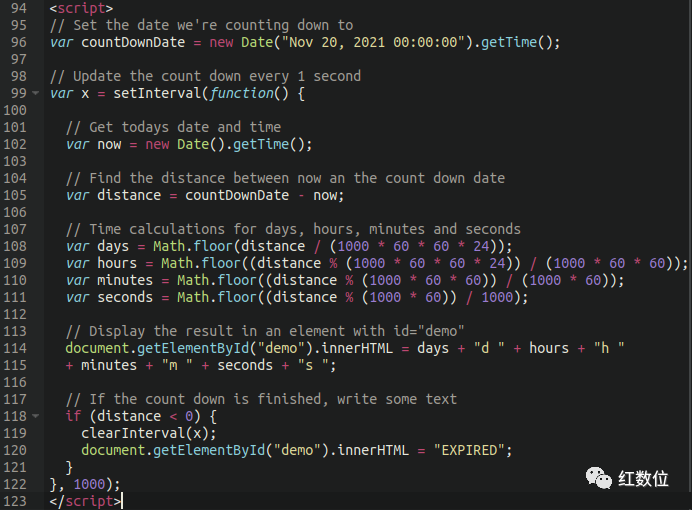Collapse the fold arrow at line 99
The image size is (692, 510).
36,94
